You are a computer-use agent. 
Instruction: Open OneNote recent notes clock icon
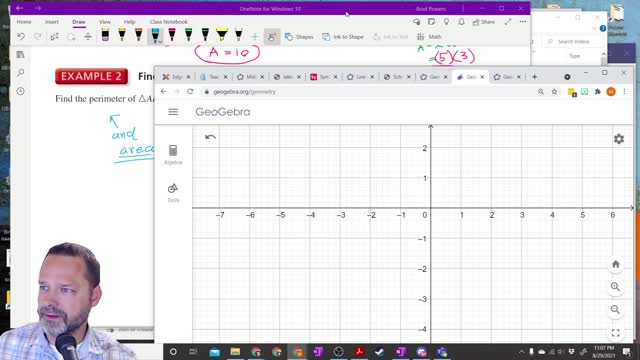[20, 91]
